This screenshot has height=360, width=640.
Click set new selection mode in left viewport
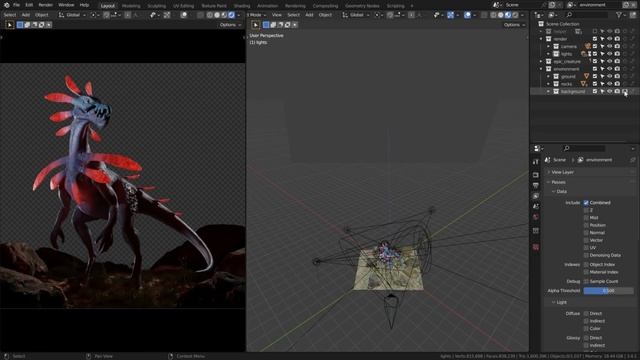[20, 25]
